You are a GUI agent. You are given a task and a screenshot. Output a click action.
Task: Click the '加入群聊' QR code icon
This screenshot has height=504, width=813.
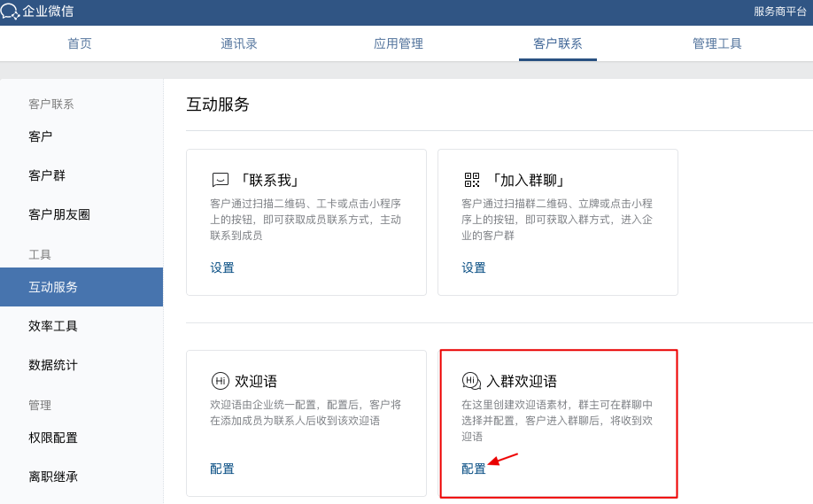coord(472,180)
